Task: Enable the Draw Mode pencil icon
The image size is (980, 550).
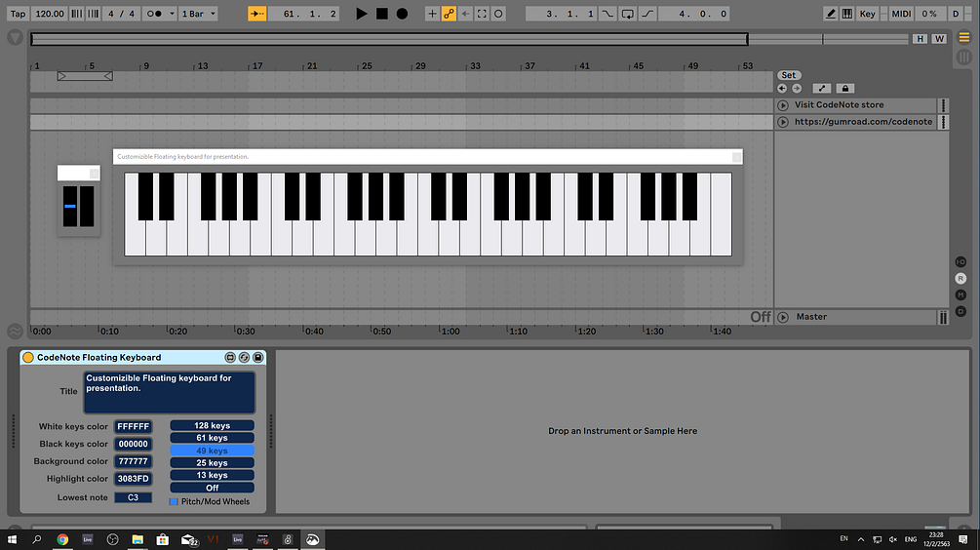Action: tap(830, 13)
